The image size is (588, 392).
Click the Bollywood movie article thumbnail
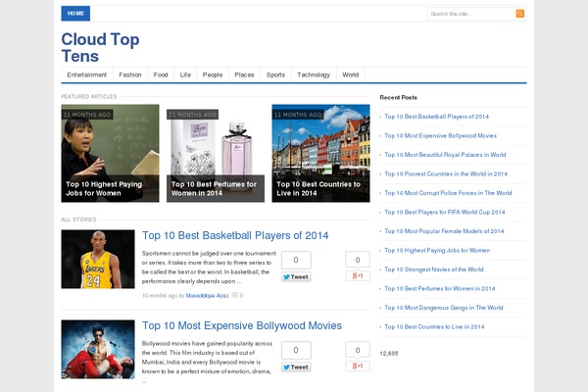click(x=98, y=349)
